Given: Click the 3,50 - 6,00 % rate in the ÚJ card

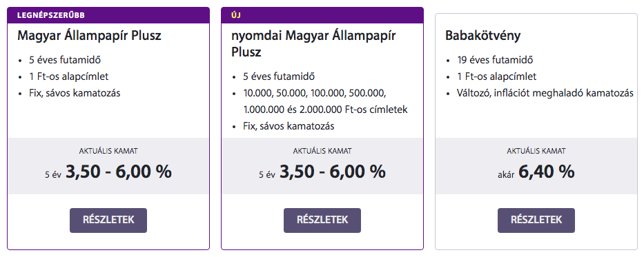Looking at the screenshot, I should pyautogui.click(x=332, y=172).
